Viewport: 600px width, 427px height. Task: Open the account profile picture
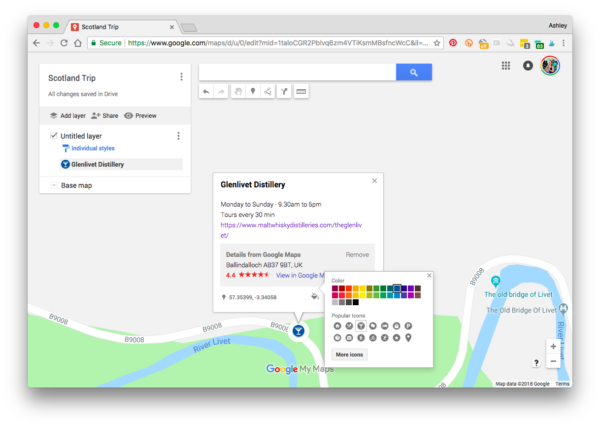tap(550, 66)
